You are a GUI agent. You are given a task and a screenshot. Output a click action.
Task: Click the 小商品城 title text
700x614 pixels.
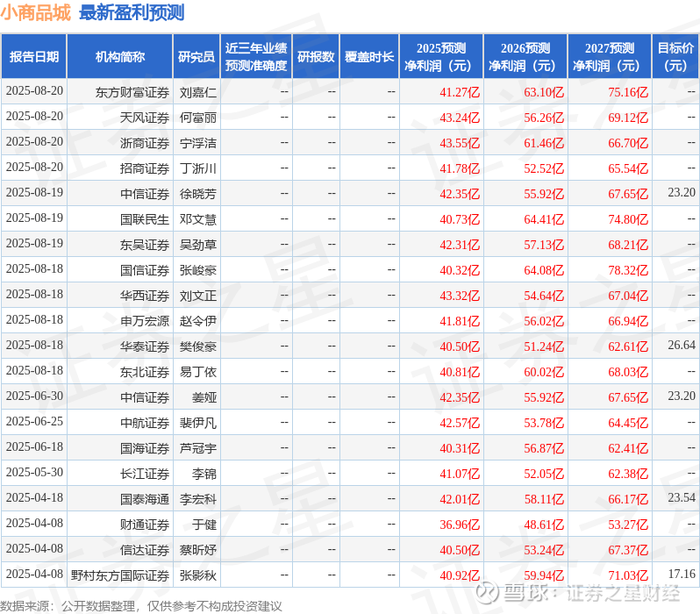tap(36, 12)
